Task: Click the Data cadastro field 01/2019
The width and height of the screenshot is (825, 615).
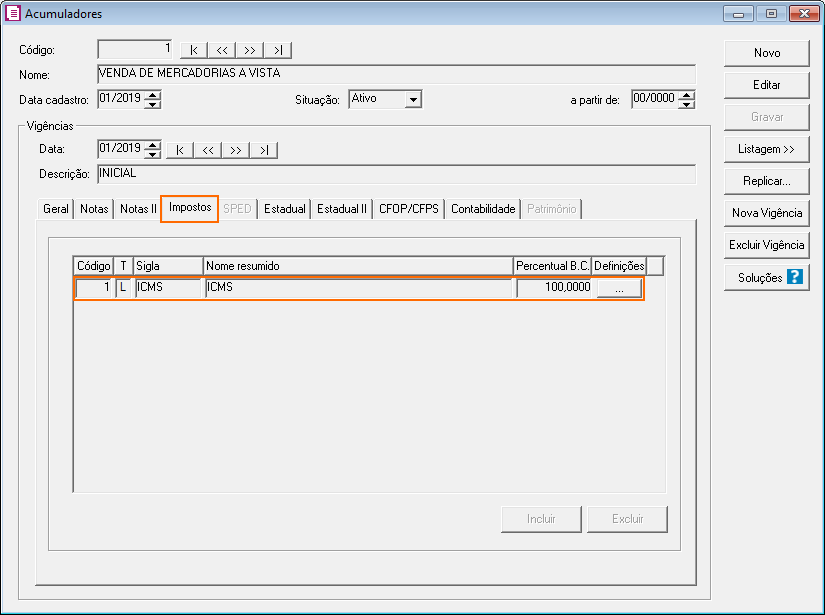Action: tap(122, 99)
